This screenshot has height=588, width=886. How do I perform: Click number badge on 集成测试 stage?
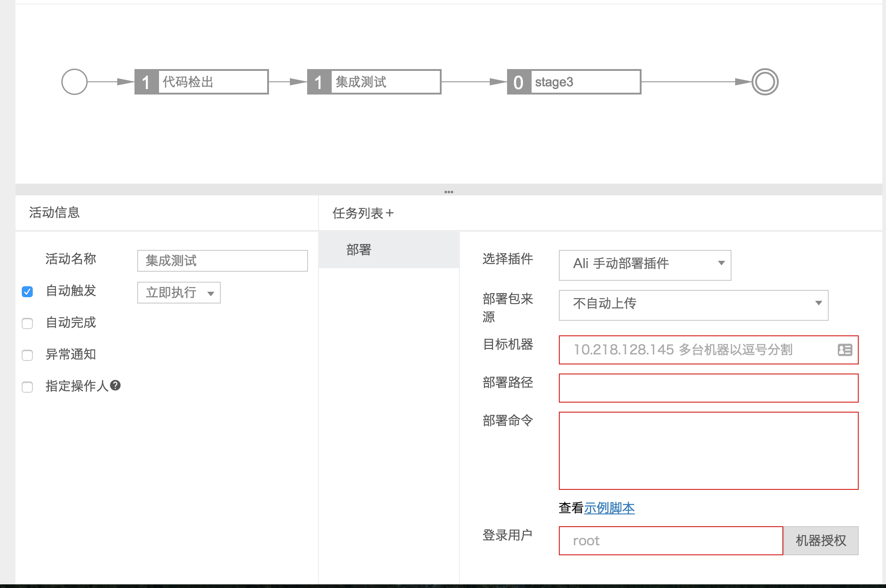click(x=319, y=82)
